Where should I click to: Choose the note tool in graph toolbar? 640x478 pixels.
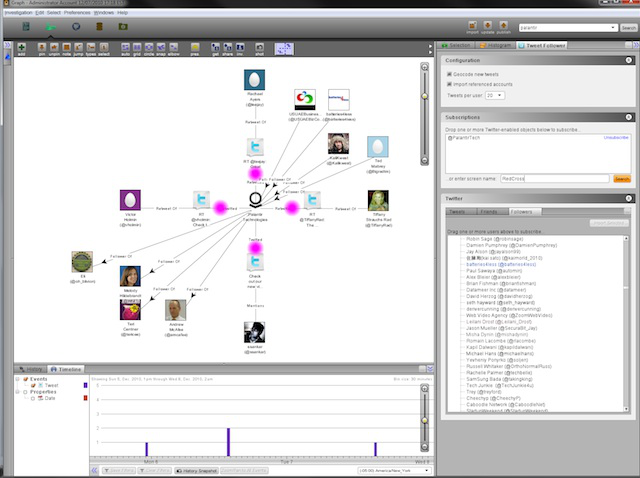(67, 48)
